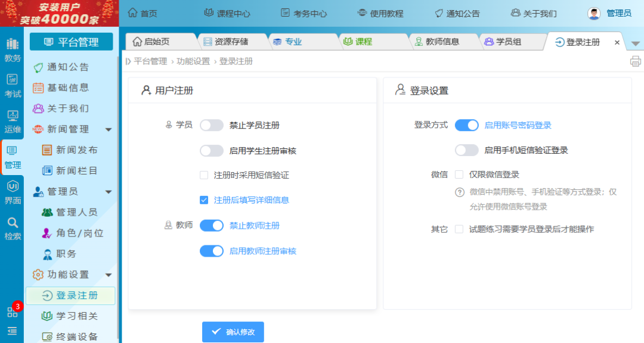Open 课程中心 in the top navigation
The image size is (644, 343).
click(227, 13)
